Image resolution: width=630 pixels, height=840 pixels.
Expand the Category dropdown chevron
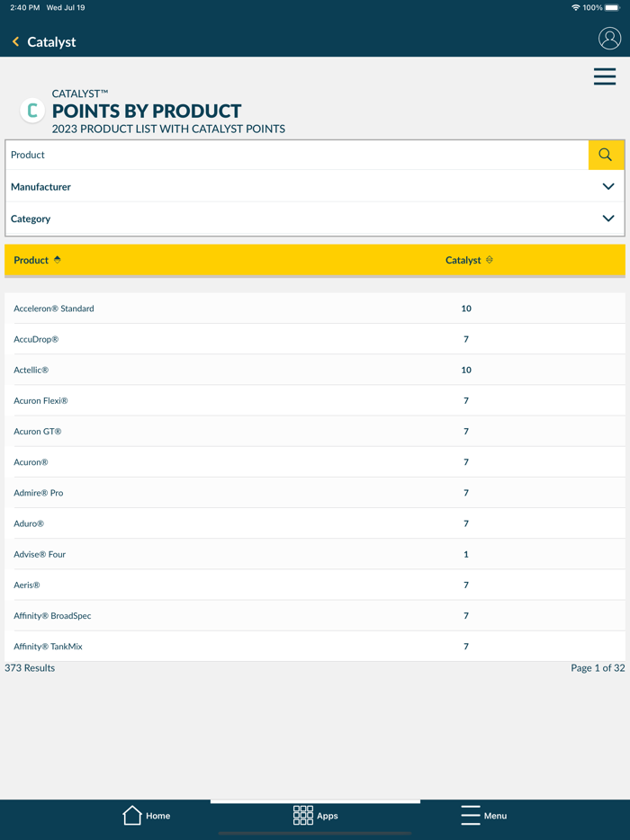(608, 219)
